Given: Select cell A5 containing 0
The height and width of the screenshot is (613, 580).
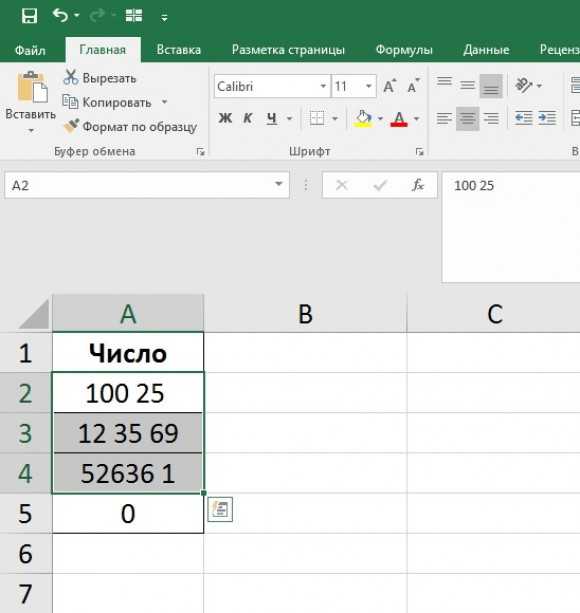Looking at the screenshot, I should [x=128, y=513].
